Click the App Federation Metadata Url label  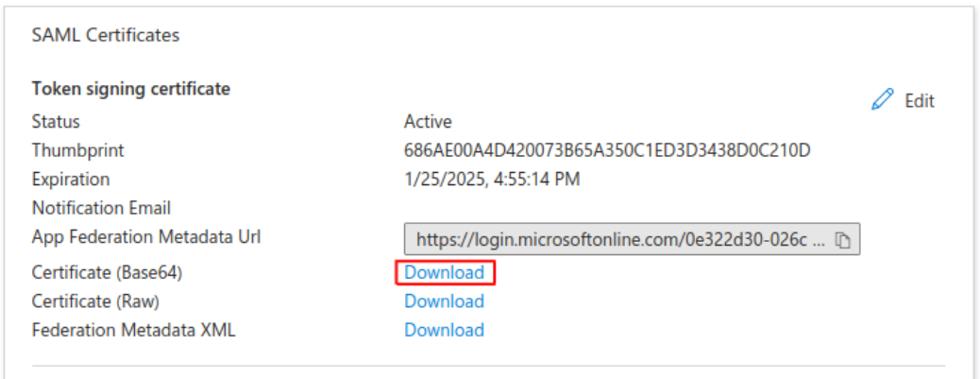coord(146,237)
